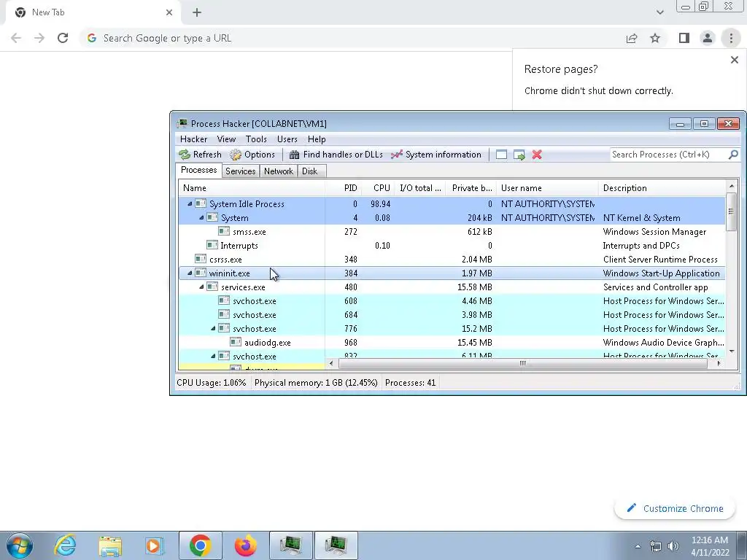Open System information graph window
Screen dimensions: 747x560
pyautogui.click(x=436, y=155)
